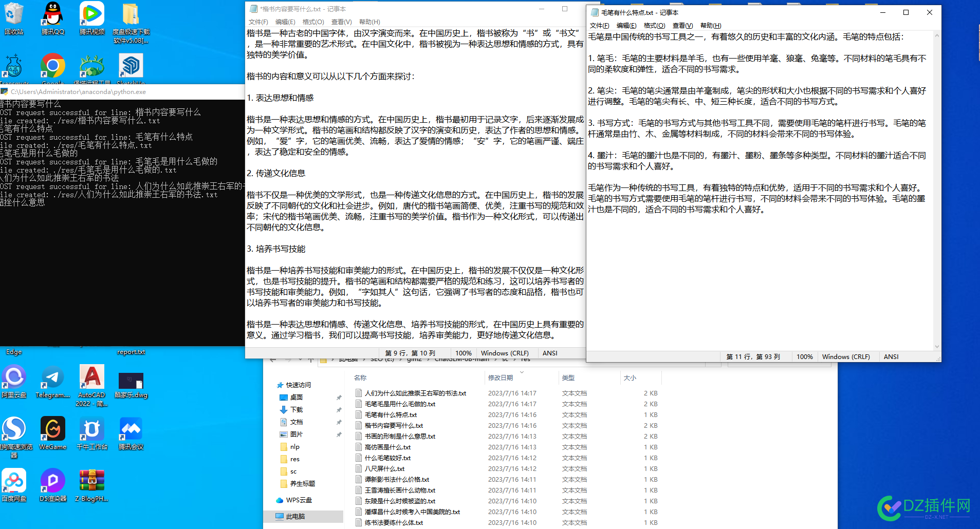Sort files by 大小 column header
This screenshot has height=529, width=980.
pyautogui.click(x=630, y=377)
